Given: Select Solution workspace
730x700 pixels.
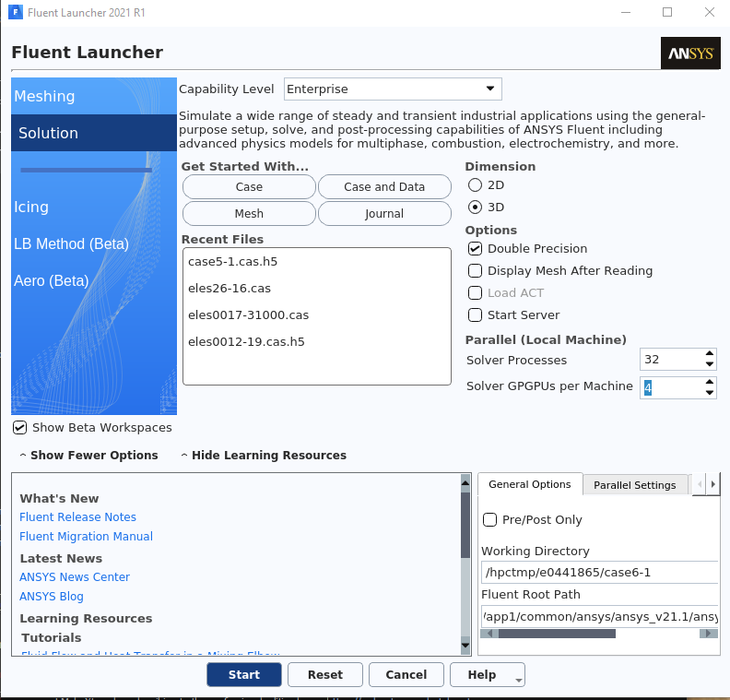Looking at the screenshot, I should pos(94,133).
